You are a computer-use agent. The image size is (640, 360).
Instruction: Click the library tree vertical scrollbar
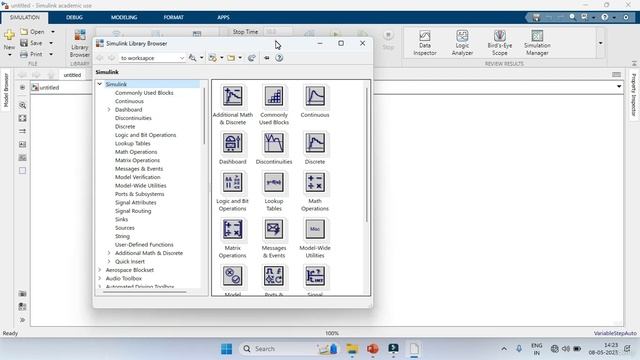pyautogui.click(x=204, y=116)
